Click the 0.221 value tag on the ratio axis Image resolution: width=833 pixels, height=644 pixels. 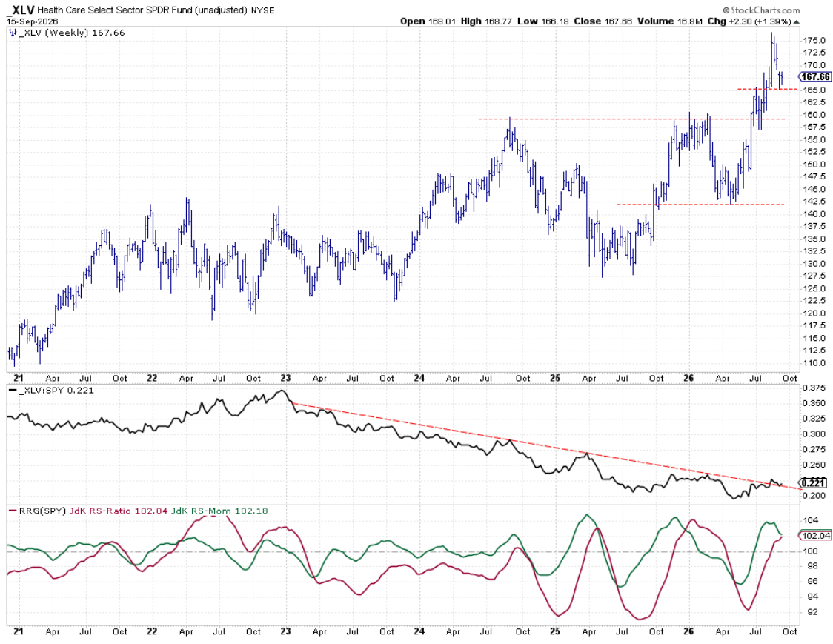coord(813,483)
